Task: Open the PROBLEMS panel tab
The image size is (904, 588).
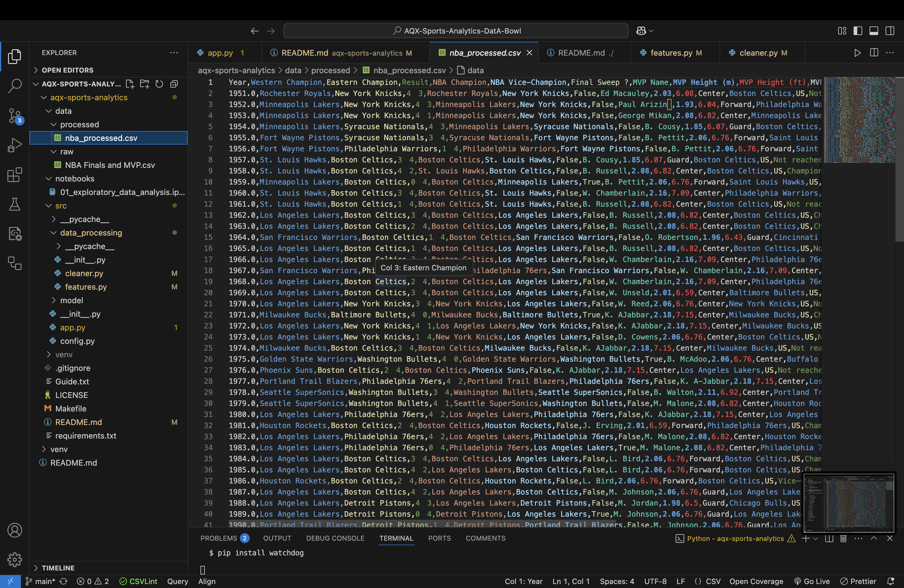Action: pos(224,538)
